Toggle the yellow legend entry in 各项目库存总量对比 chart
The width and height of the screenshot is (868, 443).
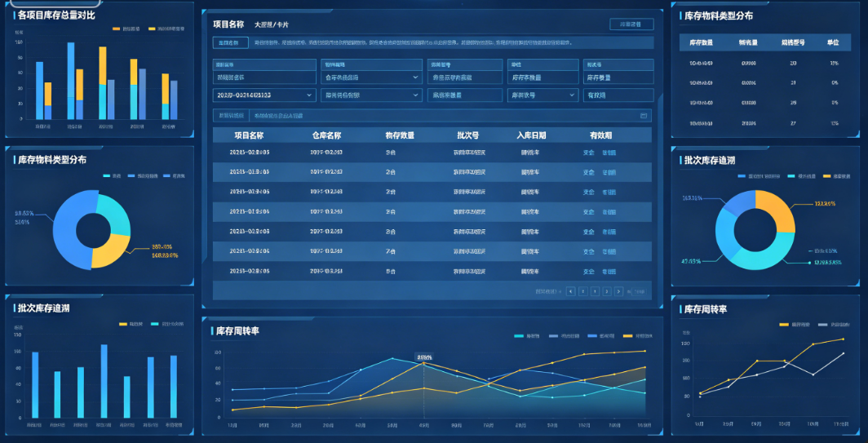(166, 29)
